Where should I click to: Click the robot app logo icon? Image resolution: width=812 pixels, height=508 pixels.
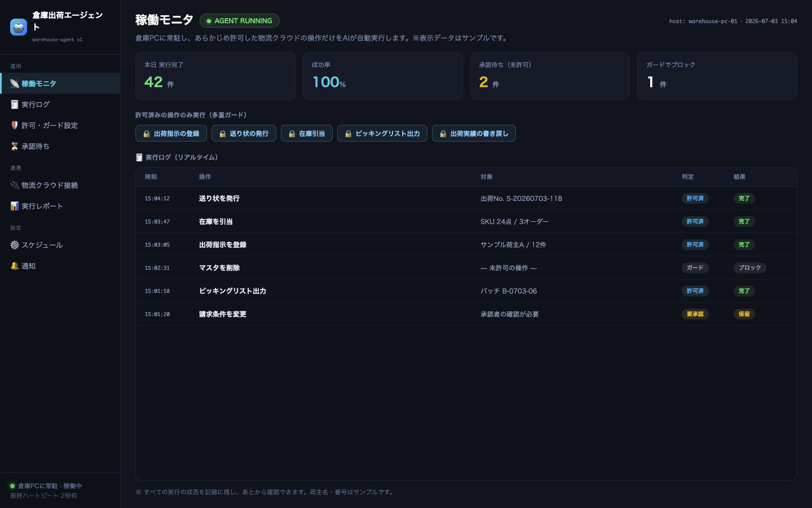19,27
